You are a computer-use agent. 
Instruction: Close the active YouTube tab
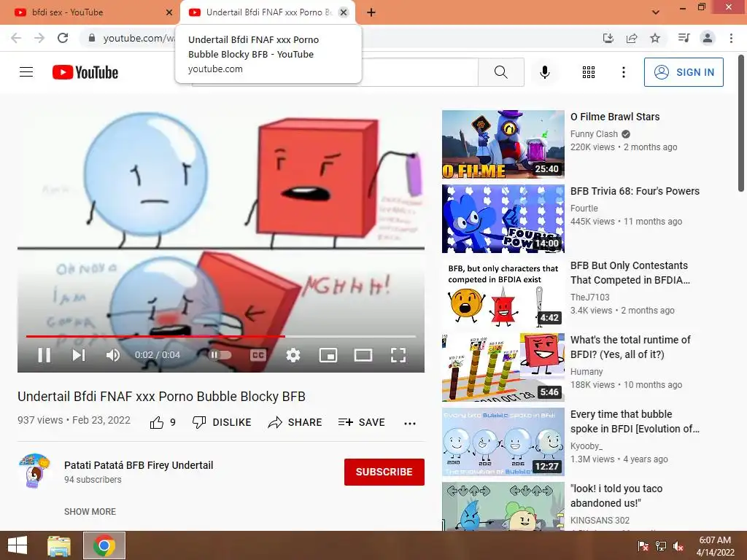coord(344,12)
